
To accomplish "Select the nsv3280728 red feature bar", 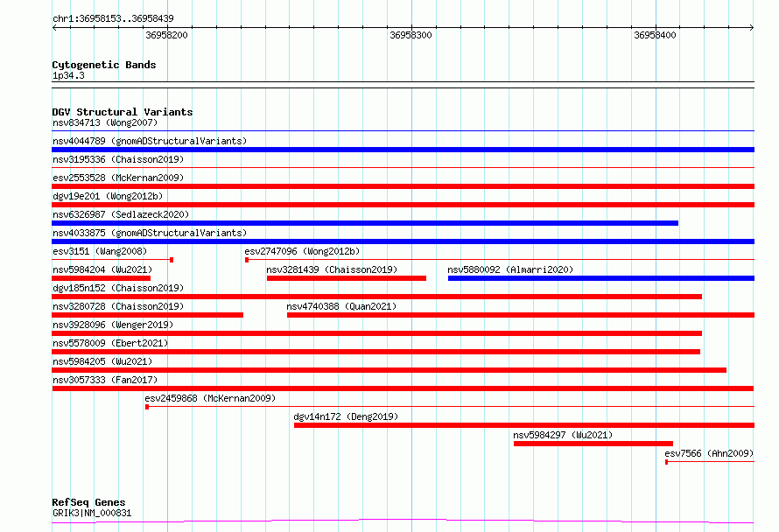I will tap(148, 315).
